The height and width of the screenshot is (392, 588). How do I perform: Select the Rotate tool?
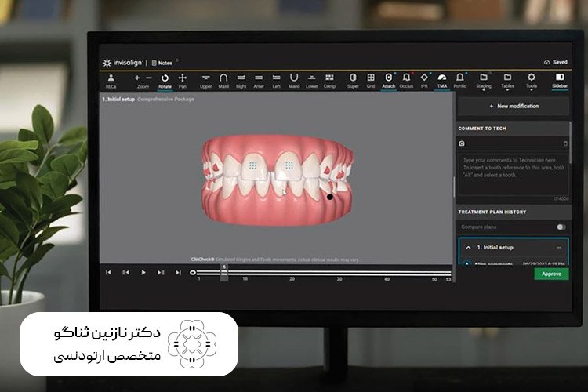coord(165,81)
